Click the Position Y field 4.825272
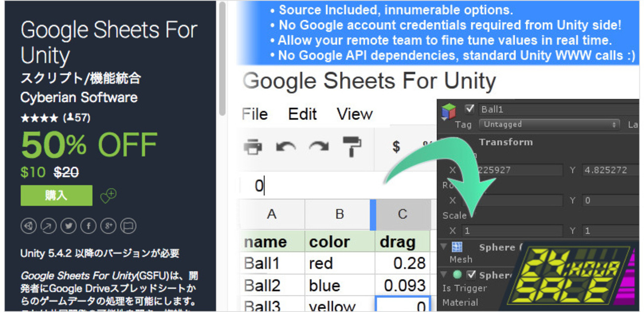 point(610,170)
